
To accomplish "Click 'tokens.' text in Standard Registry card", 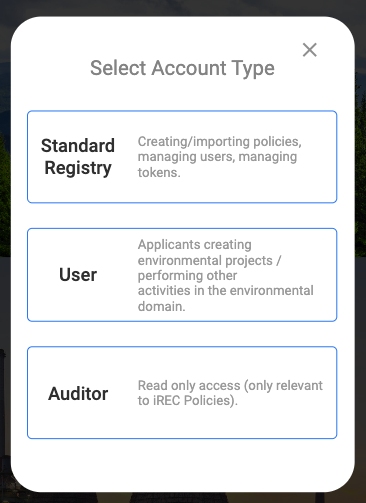I will click(x=159, y=172).
